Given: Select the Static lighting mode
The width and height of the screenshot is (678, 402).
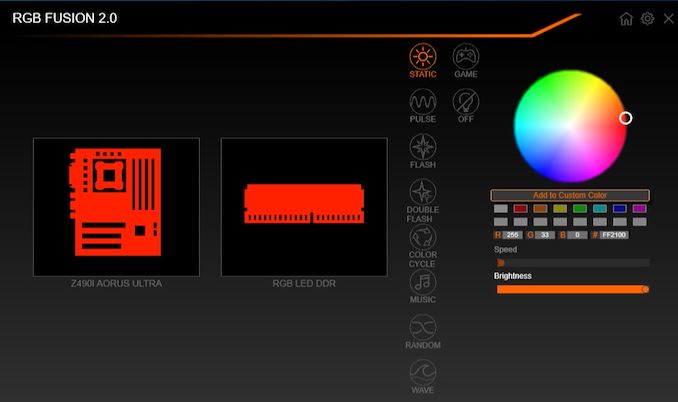Looking at the screenshot, I should [423, 61].
